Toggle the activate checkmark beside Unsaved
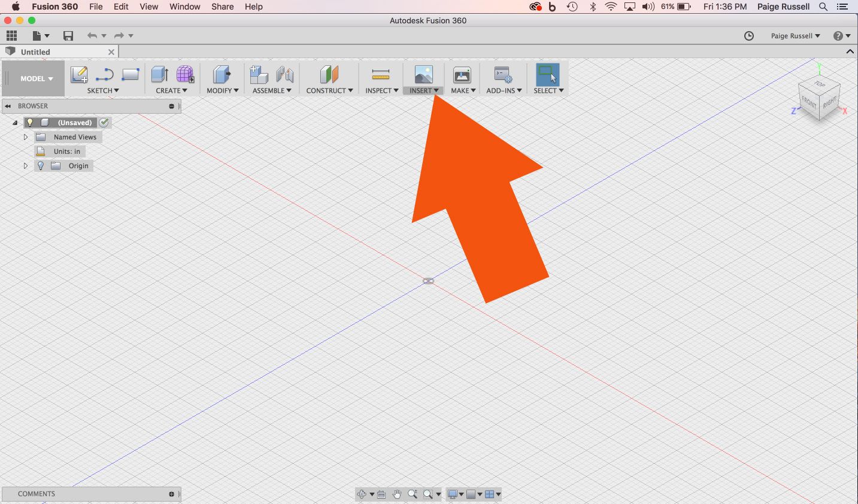Image resolution: width=858 pixels, height=504 pixels. click(104, 123)
